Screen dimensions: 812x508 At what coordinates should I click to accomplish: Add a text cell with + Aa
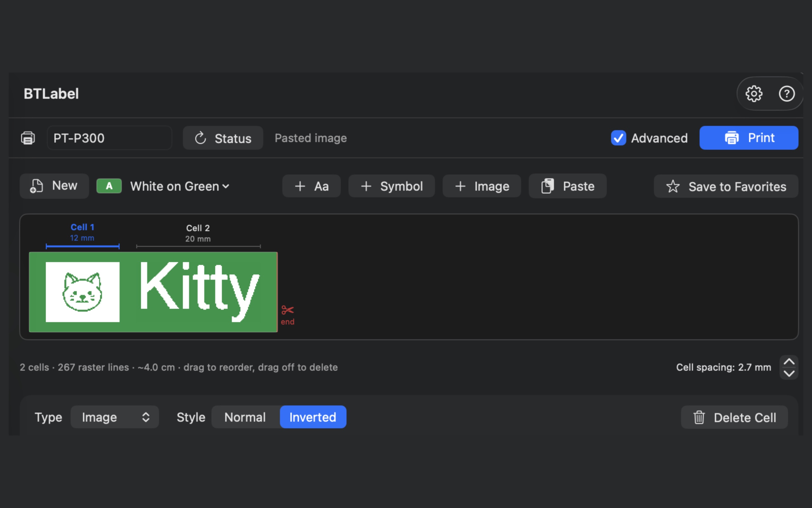pyautogui.click(x=311, y=186)
